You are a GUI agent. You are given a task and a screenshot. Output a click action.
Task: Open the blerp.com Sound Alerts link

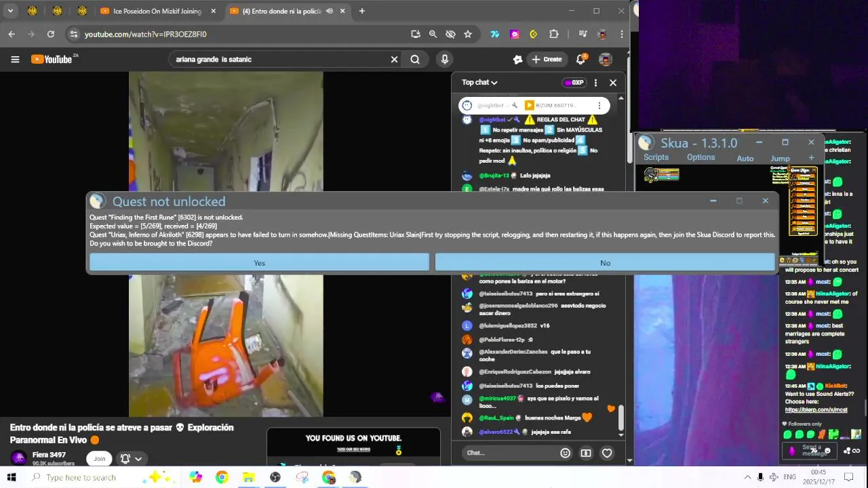point(816,410)
